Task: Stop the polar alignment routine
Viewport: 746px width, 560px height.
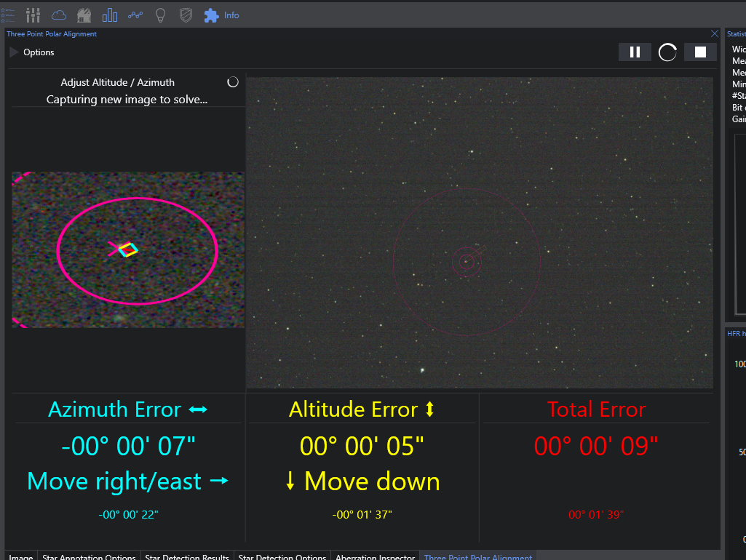Action: [x=700, y=52]
